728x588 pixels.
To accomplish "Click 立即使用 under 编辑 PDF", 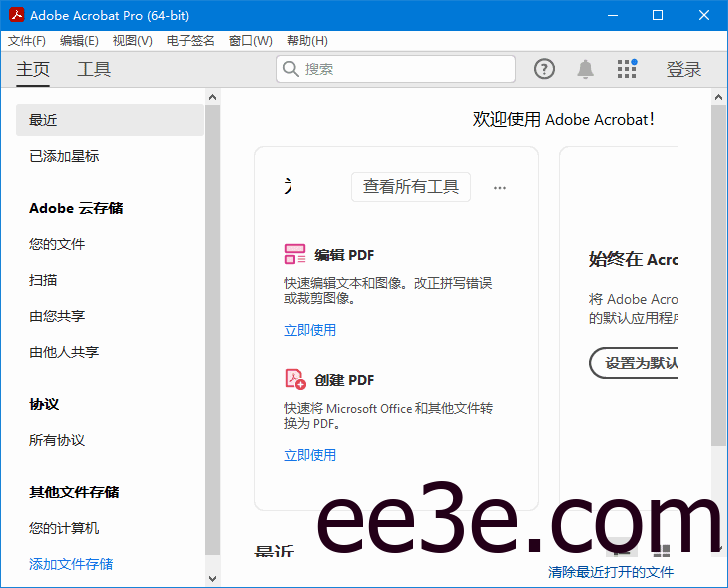I will [x=310, y=330].
